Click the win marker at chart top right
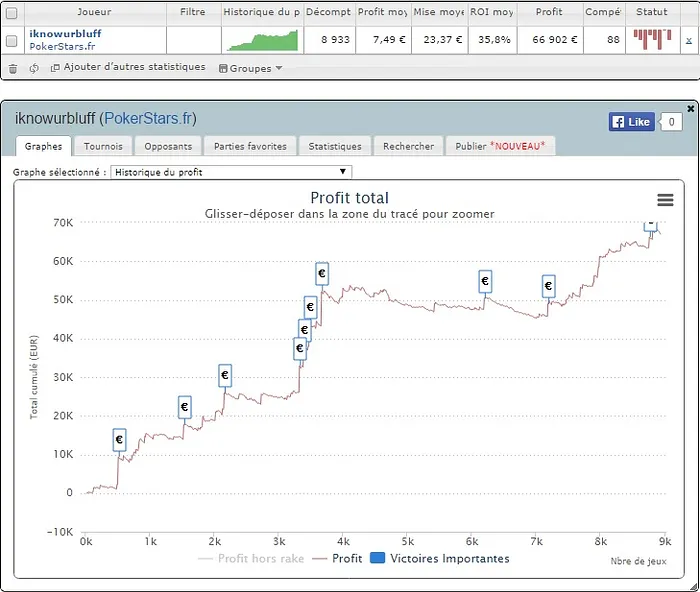This screenshot has height=592, width=700. pyautogui.click(x=650, y=226)
